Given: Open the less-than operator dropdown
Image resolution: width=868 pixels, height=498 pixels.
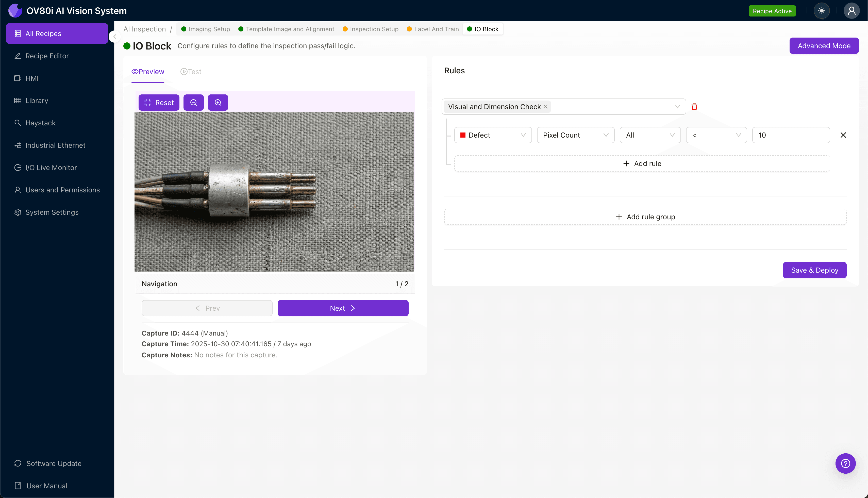Looking at the screenshot, I should click(x=716, y=135).
